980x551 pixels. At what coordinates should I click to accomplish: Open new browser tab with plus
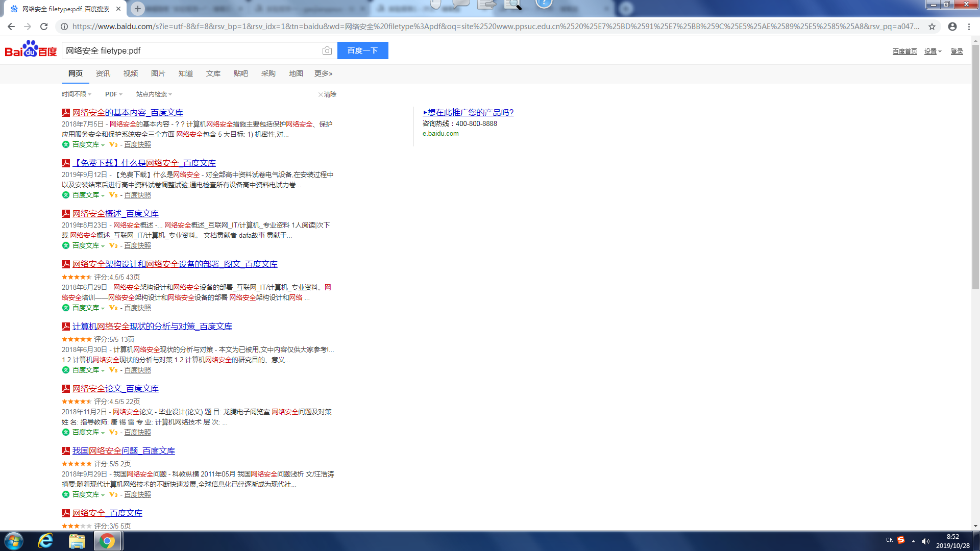pos(137,9)
